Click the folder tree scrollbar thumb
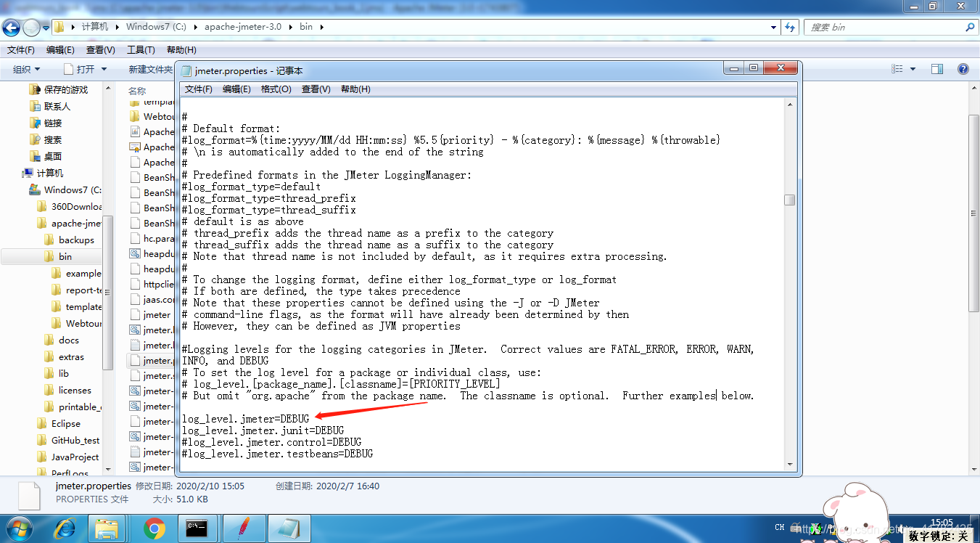Viewport: 980px width, 543px height. (108, 292)
